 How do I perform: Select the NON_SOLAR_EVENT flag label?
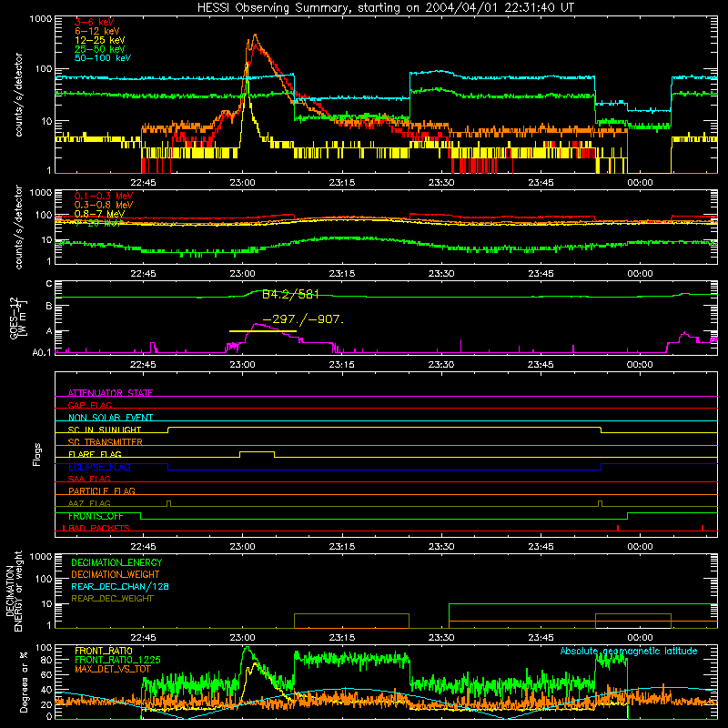coord(110,418)
